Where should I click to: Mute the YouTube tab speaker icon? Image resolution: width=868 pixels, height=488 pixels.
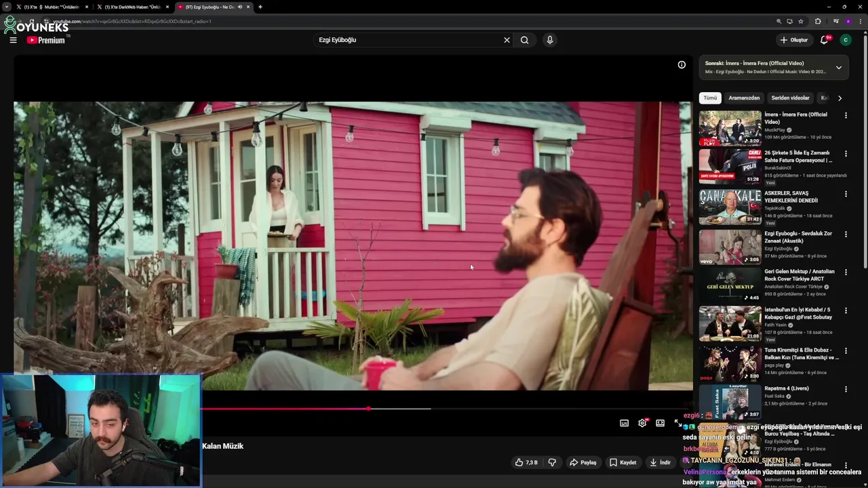coord(239,7)
